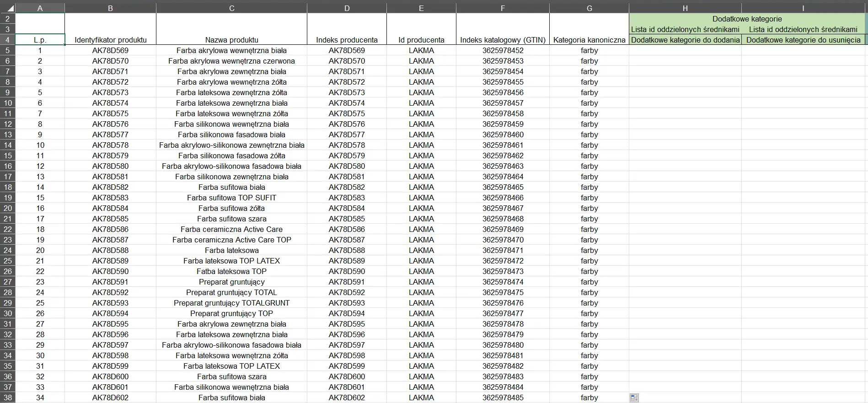The width and height of the screenshot is (868, 403).
Task: Select 'Preparat gruntujący TOTALGRUNT' cell
Action: 231,303
